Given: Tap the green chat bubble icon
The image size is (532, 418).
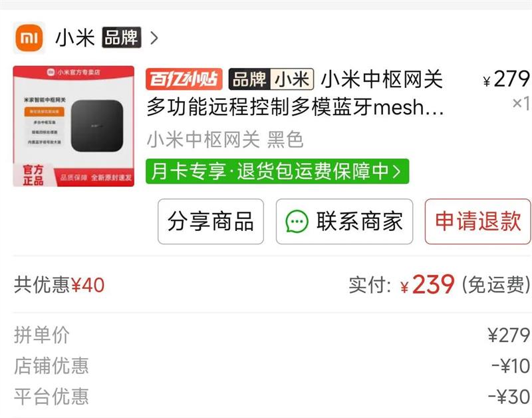Looking at the screenshot, I should 297,222.
